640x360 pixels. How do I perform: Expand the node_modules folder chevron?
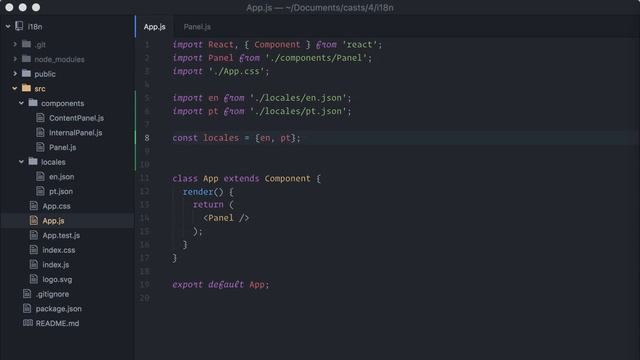click(x=15, y=59)
